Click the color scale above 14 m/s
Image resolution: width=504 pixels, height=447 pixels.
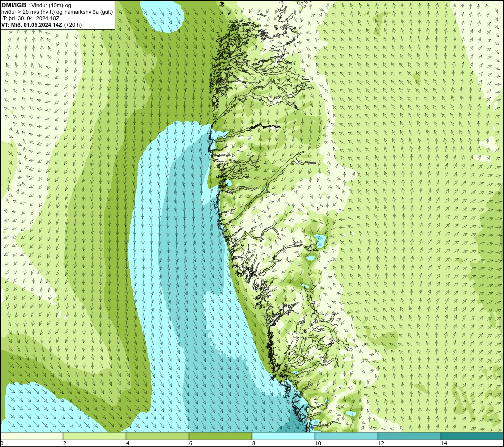(x=472, y=436)
